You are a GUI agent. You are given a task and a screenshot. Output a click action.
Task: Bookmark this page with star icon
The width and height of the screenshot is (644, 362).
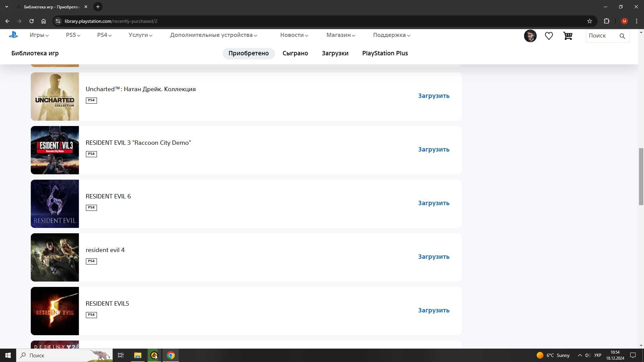click(590, 21)
